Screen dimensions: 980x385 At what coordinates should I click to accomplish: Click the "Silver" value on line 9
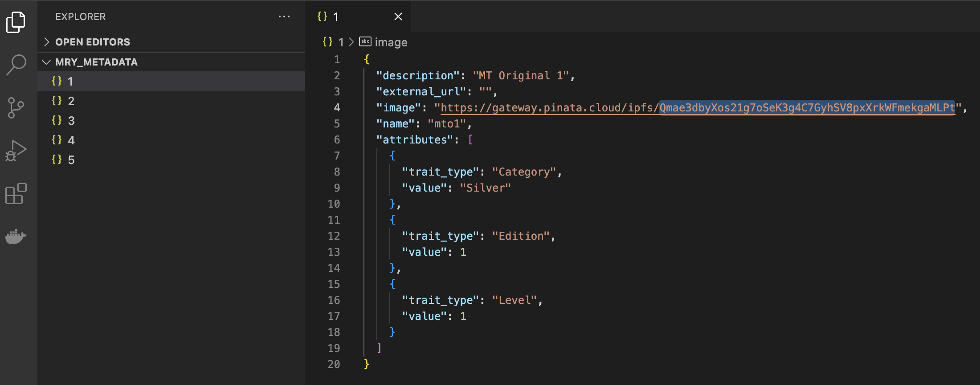485,188
